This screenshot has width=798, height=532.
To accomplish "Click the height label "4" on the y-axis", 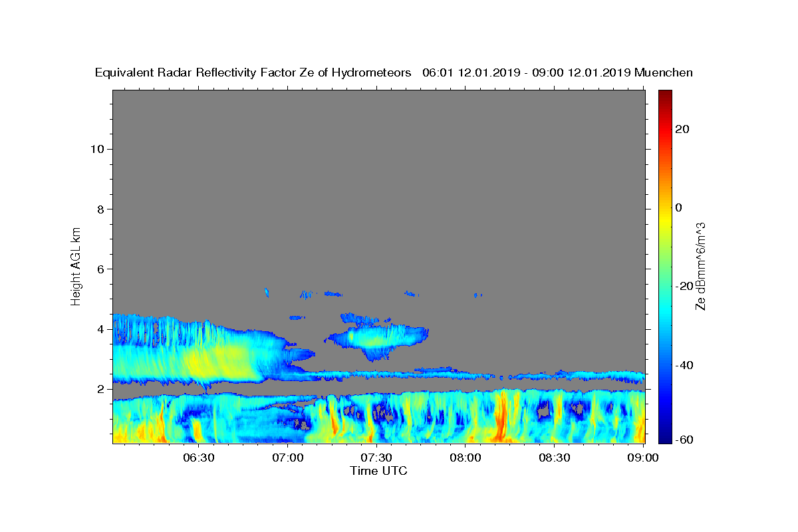I will pos(100,329).
